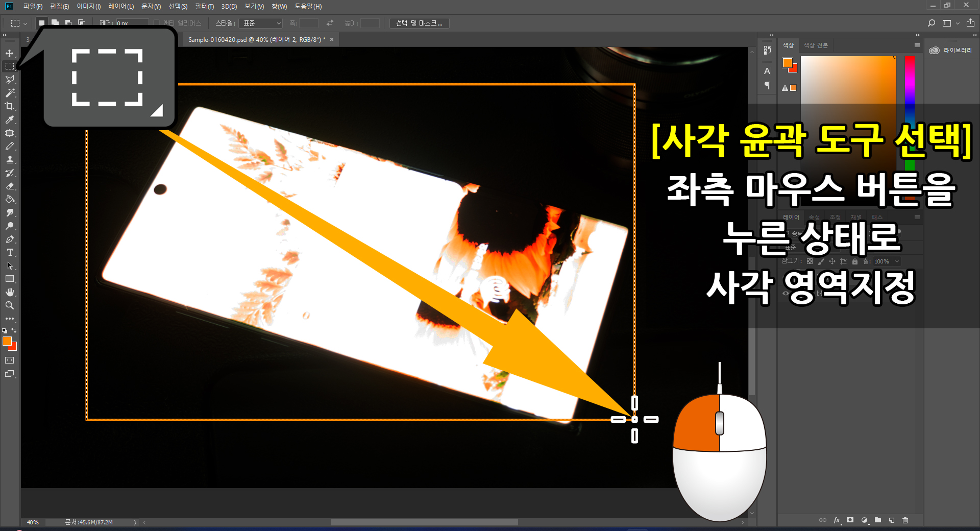Select the Eraser tool
Screen dimensions: 980x531
pyautogui.click(x=10, y=186)
